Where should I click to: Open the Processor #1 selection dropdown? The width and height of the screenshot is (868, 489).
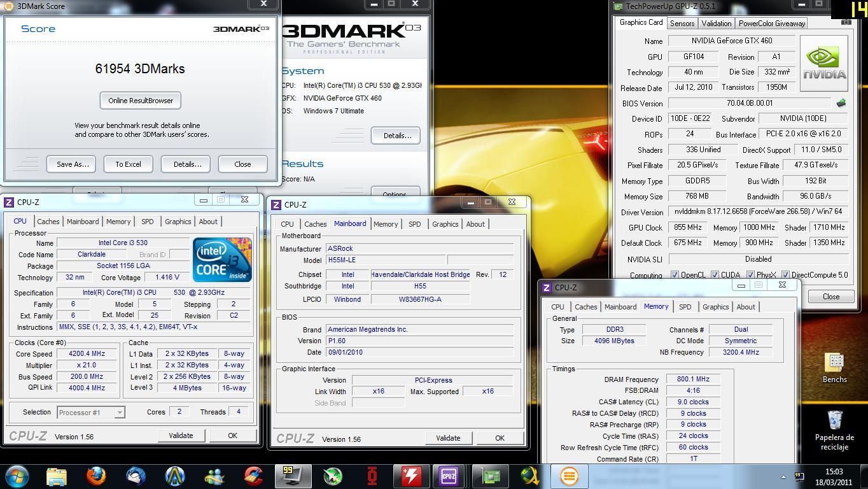pos(91,413)
